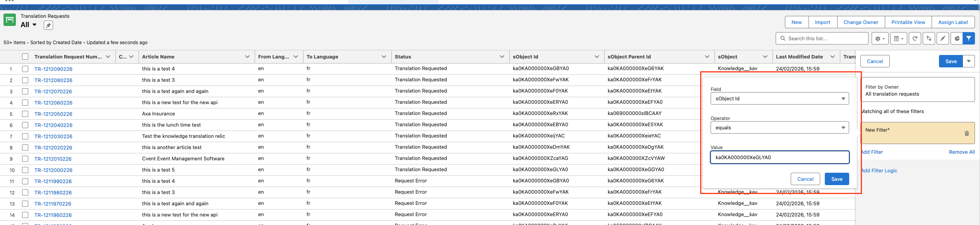Image resolution: width=980 pixels, height=225 pixels.
Task: Cancel the filter panel changes
Action: point(875,61)
